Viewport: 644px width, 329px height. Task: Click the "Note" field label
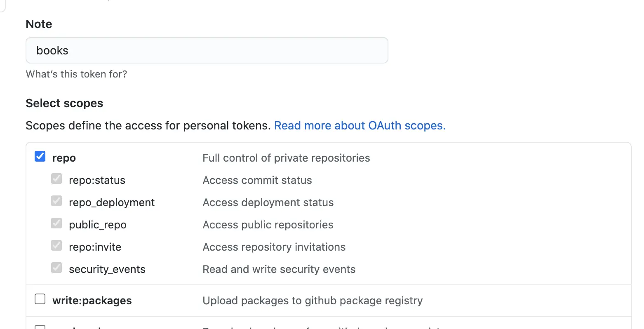(39, 24)
